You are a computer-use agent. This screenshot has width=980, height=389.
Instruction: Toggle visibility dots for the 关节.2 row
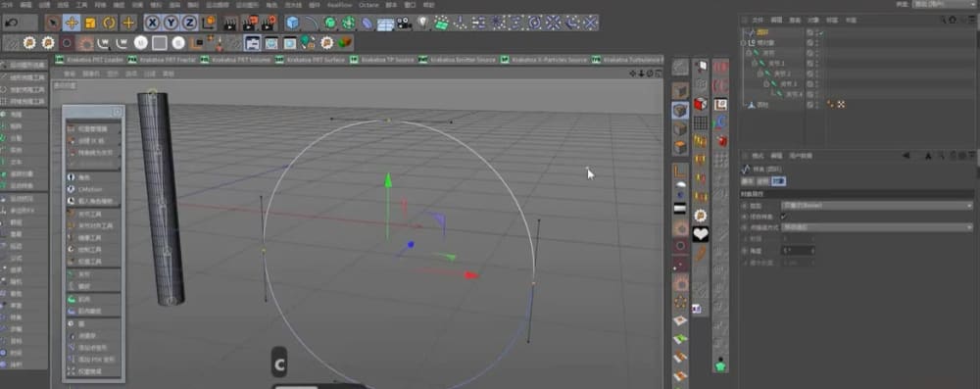pyautogui.click(x=817, y=73)
